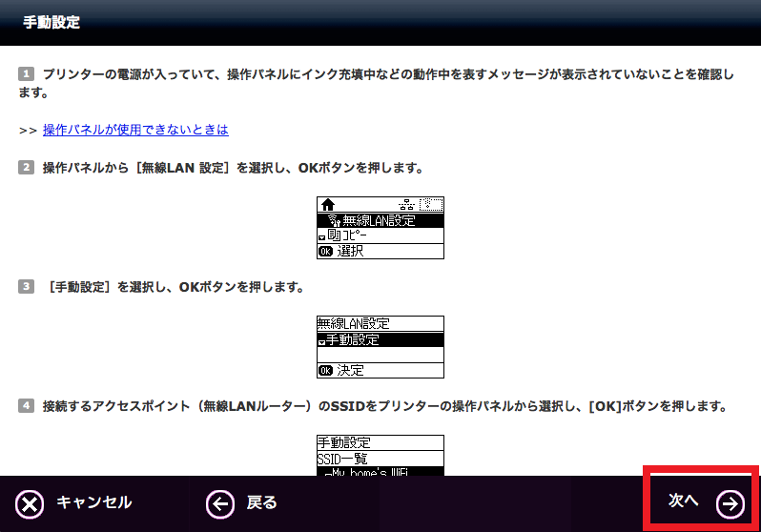Click the step 1 number badge
Screen dimensions: 761x532
tap(26, 73)
